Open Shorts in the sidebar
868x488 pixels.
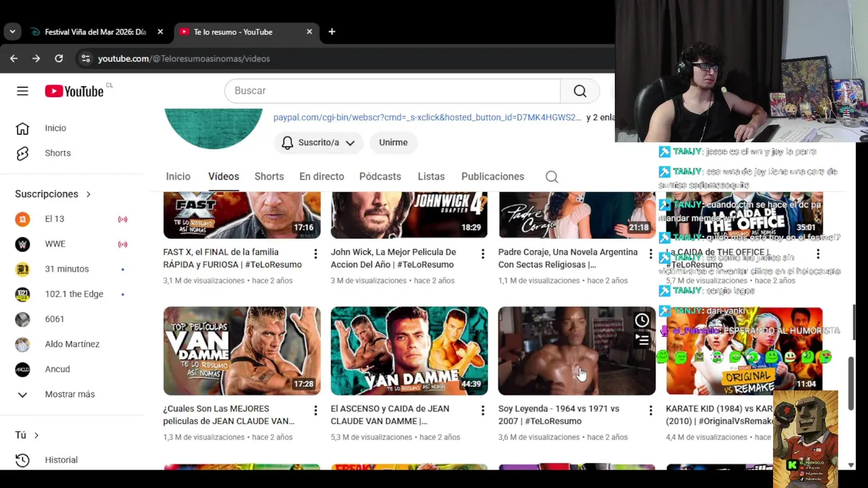[58, 153]
